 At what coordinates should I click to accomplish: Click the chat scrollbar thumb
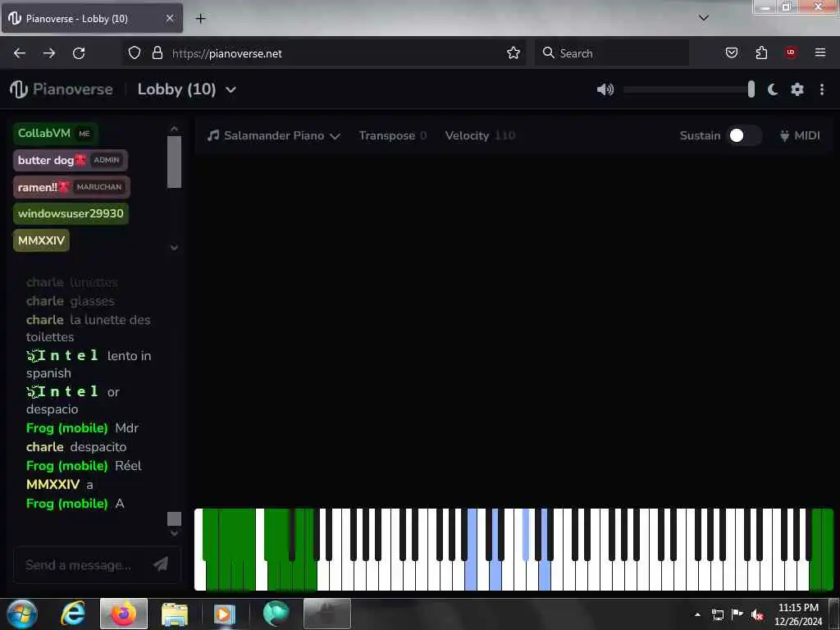click(x=174, y=518)
